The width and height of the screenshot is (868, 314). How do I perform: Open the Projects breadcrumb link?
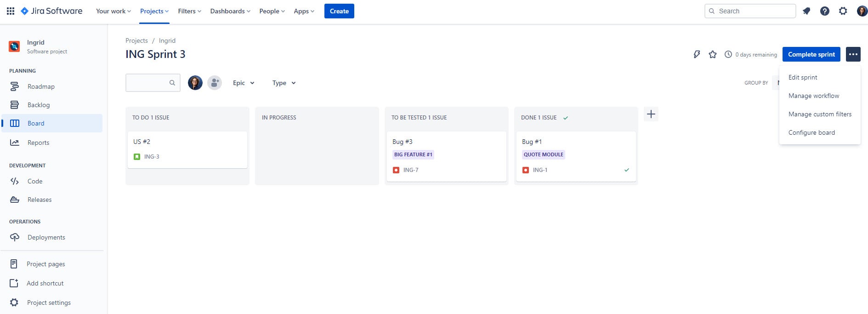coord(136,40)
